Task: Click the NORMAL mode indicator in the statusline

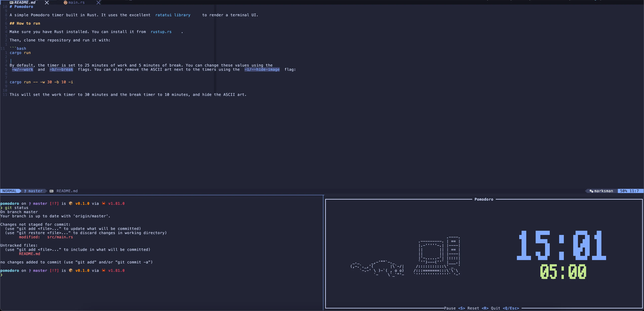Action: coord(10,191)
